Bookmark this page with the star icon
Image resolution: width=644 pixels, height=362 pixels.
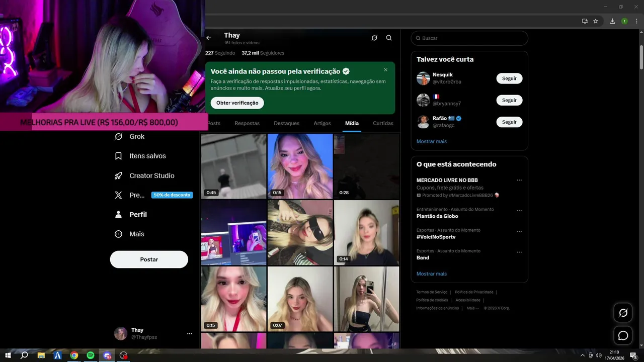(596, 21)
